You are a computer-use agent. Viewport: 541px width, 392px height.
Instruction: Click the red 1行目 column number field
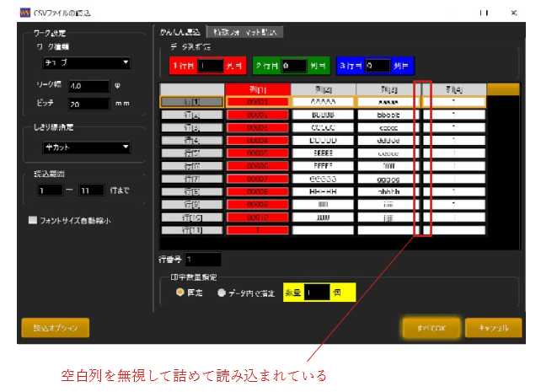[211, 64]
